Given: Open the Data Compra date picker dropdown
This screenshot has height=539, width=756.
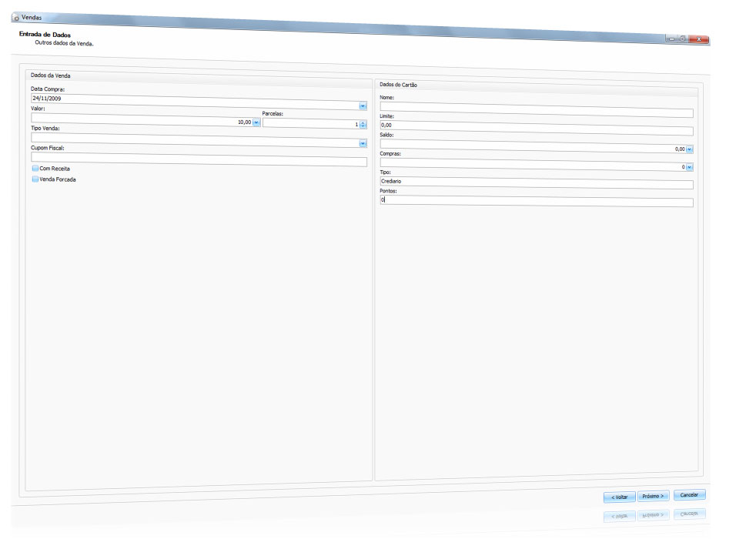Looking at the screenshot, I should coord(363,105).
